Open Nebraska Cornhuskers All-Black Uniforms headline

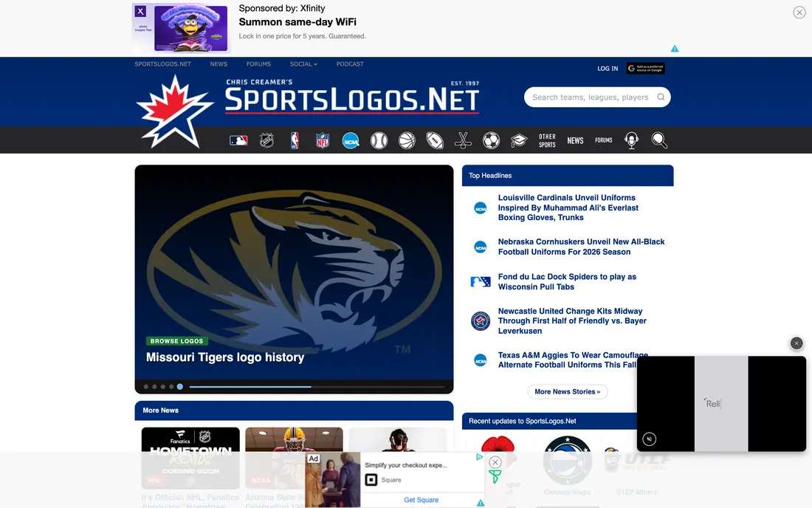[581, 247]
